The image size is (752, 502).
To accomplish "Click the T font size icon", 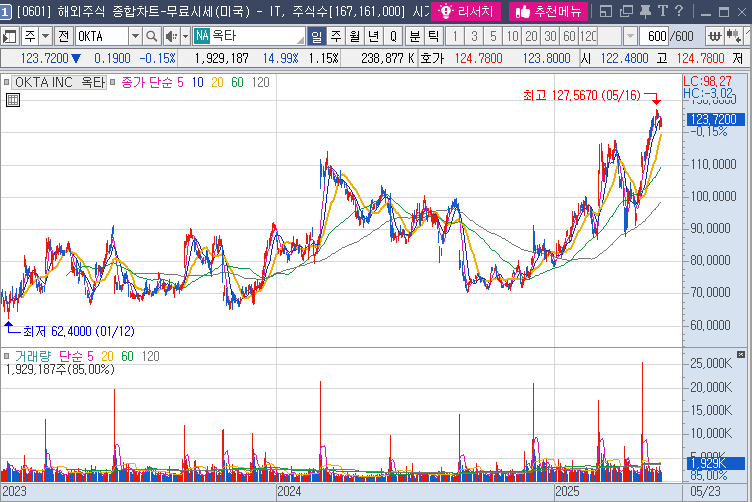I will pos(663,11).
